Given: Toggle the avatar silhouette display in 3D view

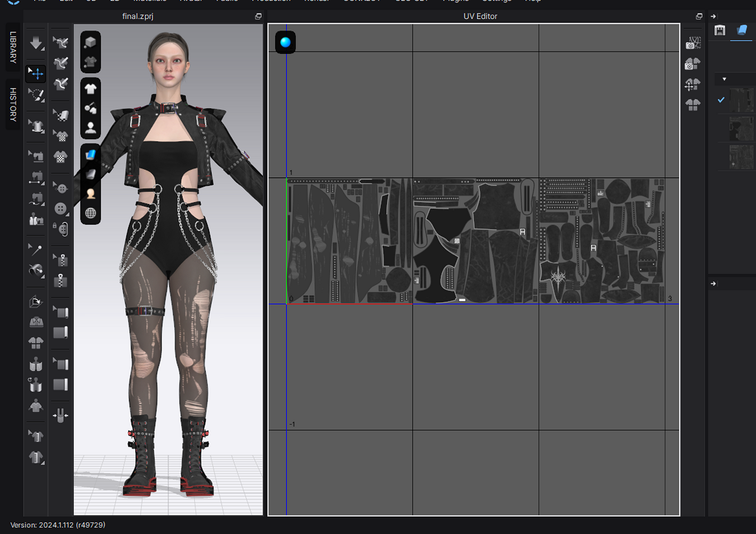Looking at the screenshot, I should point(91,128).
